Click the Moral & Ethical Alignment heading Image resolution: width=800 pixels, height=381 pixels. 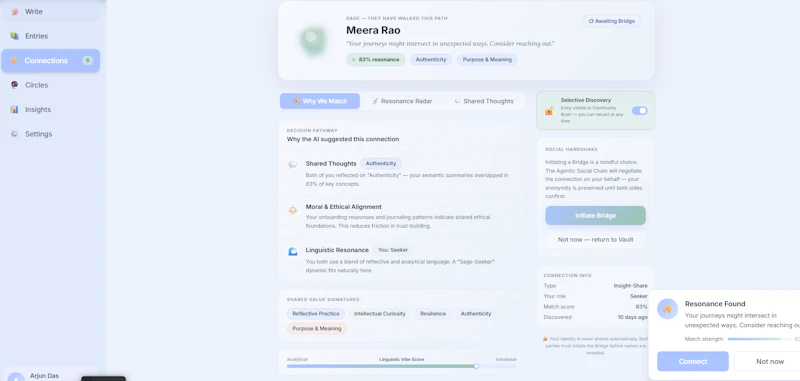tap(343, 207)
